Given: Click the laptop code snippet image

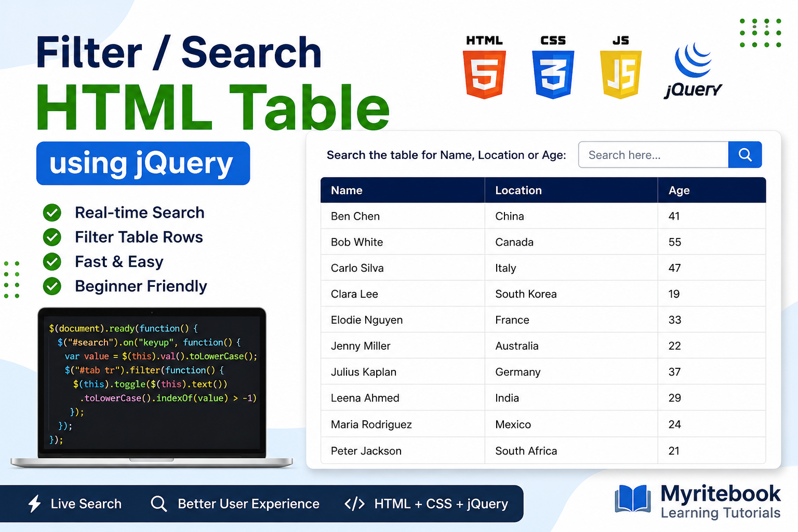Looking at the screenshot, I should tap(152, 387).
